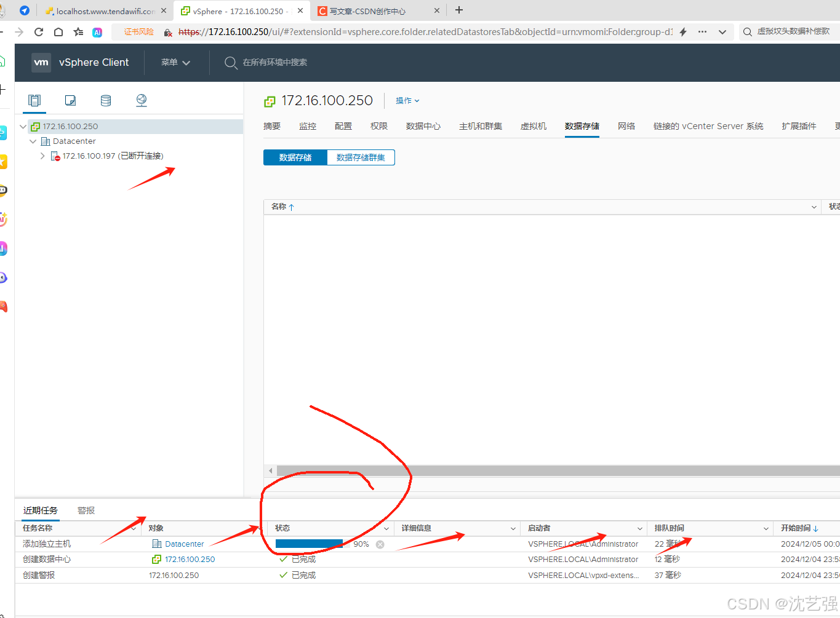Viewport: 840px width, 618px height.
Task: Open the Datacenter link in tasks
Action: [185, 544]
